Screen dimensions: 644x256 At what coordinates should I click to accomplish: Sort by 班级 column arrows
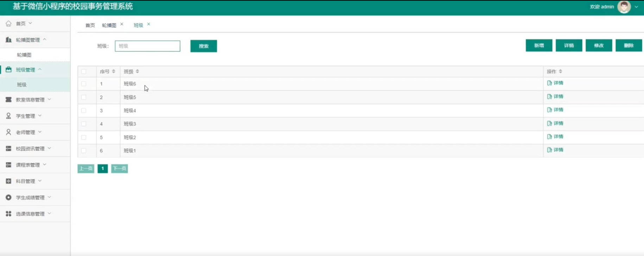(138, 71)
